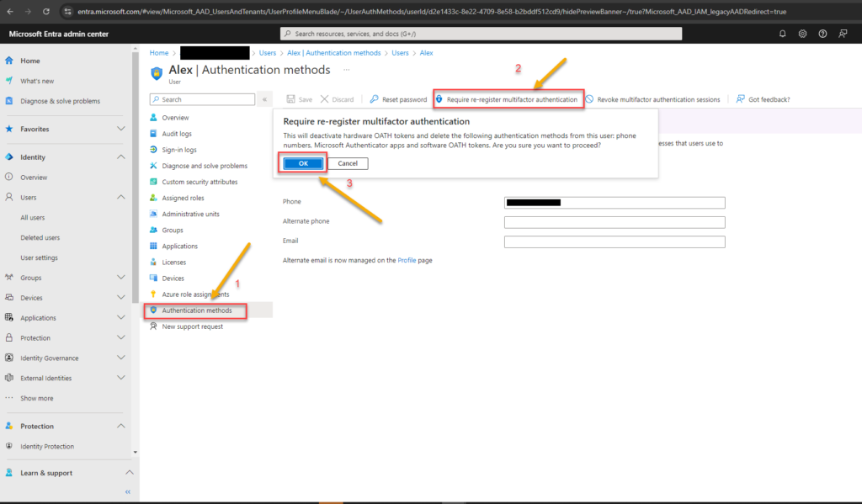
Task: Expand the Favorites section chevron
Action: point(121,129)
